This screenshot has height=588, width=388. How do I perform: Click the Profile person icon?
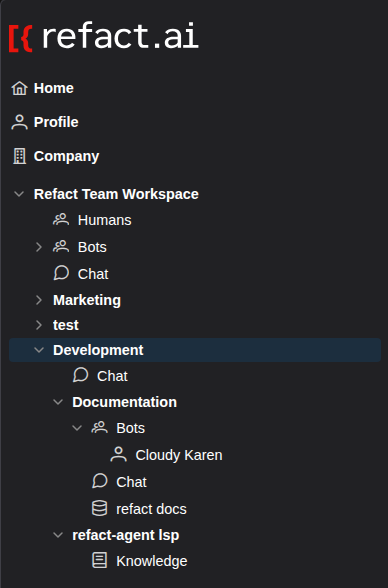click(x=19, y=122)
